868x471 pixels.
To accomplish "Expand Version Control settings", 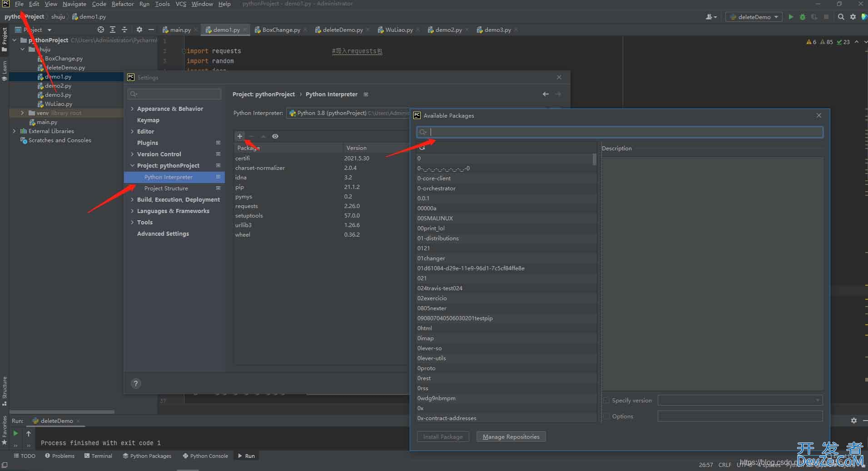I will pyautogui.click(x=132, y=154).
